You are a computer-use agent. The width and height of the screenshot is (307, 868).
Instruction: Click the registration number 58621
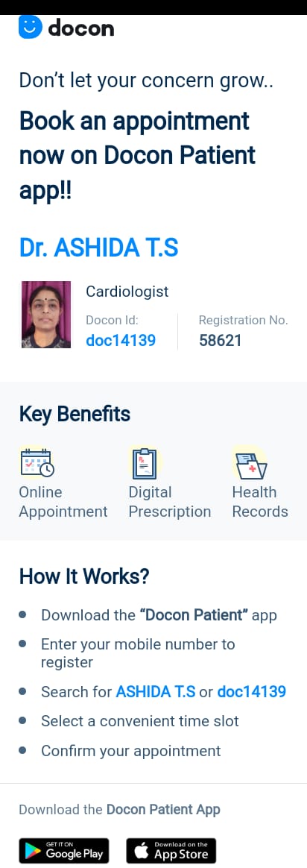point(220,340)
